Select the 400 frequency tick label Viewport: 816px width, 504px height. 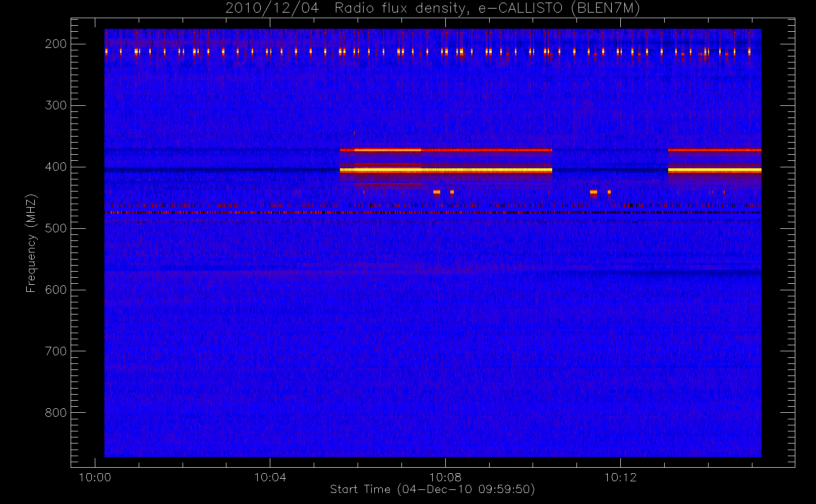tap(56, 167)
